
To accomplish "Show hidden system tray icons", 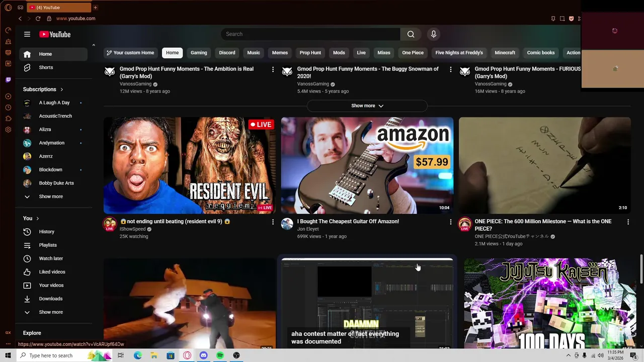I will 569,355.
